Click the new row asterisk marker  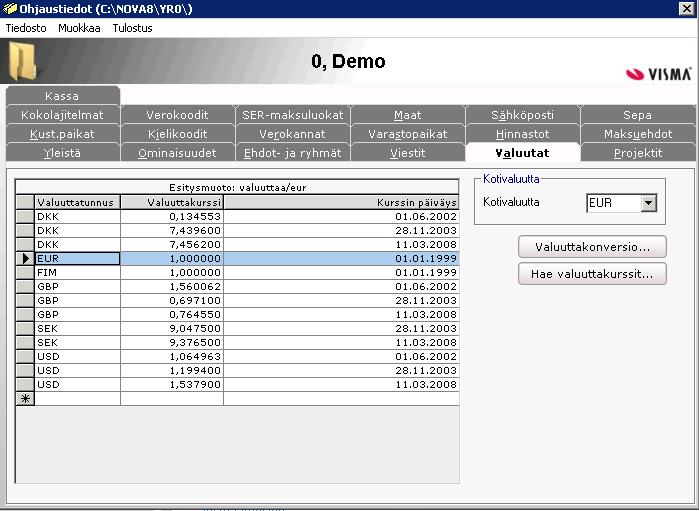click(x=25, y=399)
